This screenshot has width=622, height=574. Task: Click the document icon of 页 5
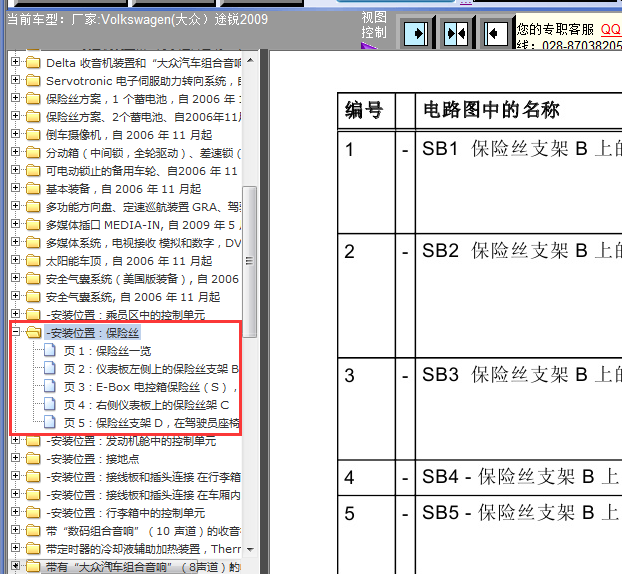[x=50, y=422]
